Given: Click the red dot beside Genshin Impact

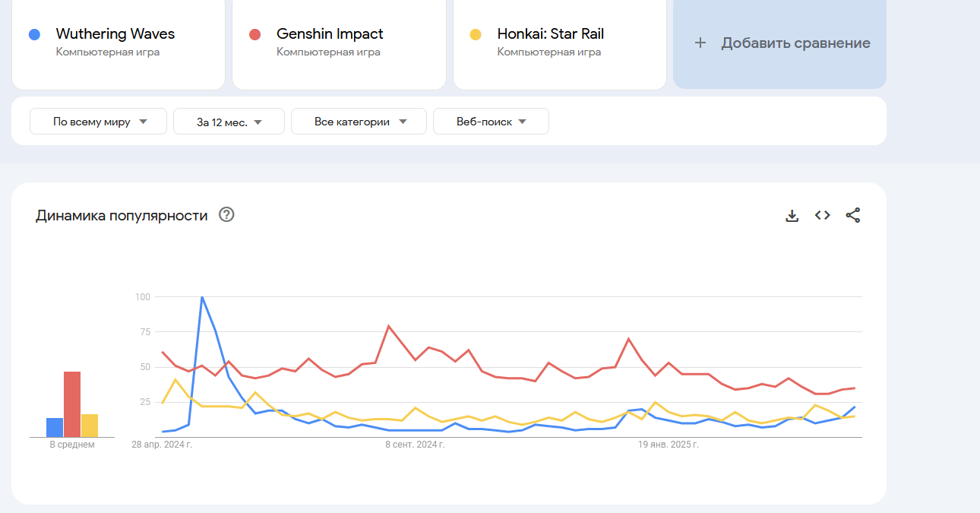Looking at the screenshot, I should click(255, 34).
